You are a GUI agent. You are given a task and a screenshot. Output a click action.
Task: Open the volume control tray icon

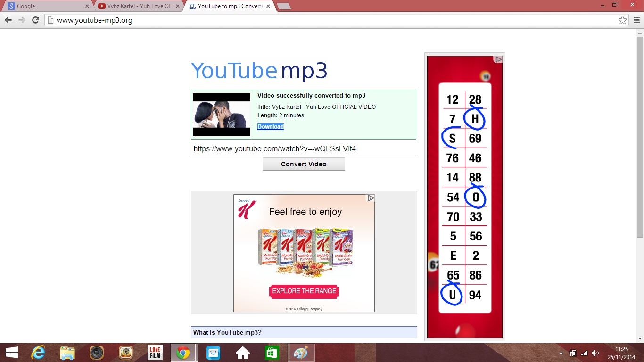tap(595, 353)
